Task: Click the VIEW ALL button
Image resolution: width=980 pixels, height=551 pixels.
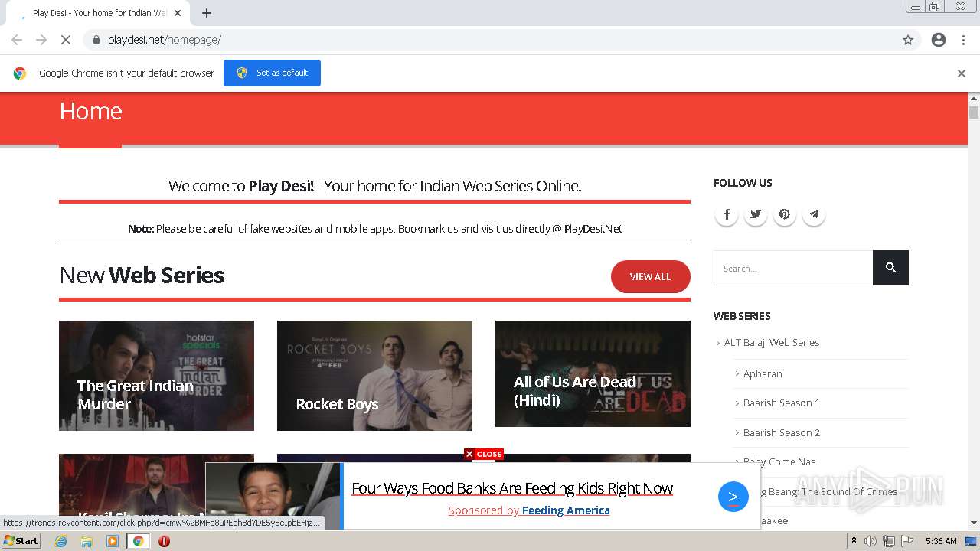Action: click(650, 276)
